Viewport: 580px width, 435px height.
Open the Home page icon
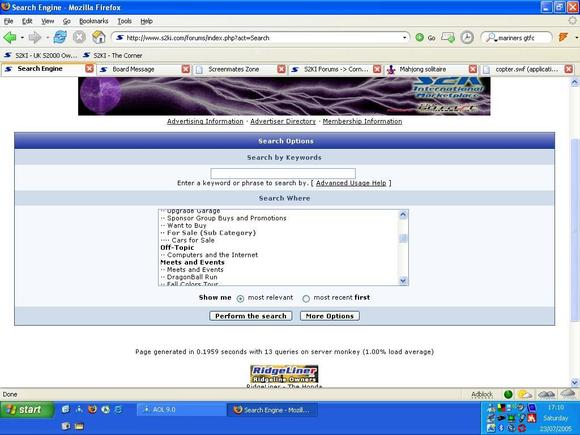(99, 37)
